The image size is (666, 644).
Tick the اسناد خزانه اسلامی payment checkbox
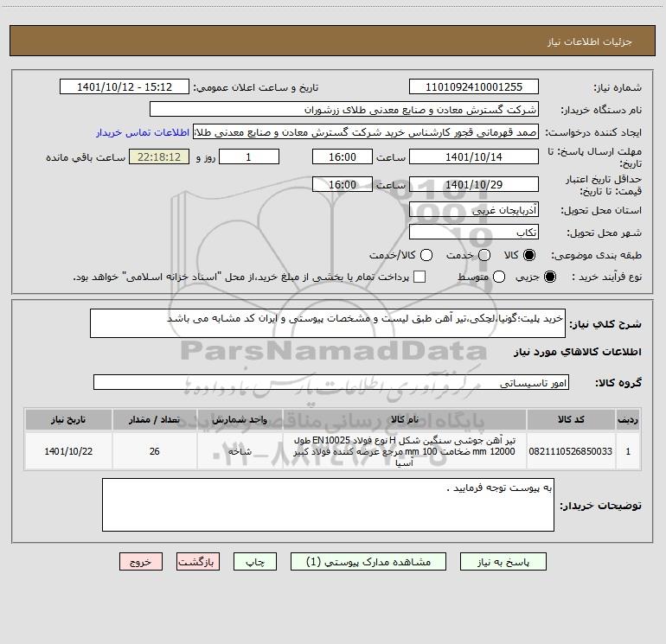coord(419,277)
